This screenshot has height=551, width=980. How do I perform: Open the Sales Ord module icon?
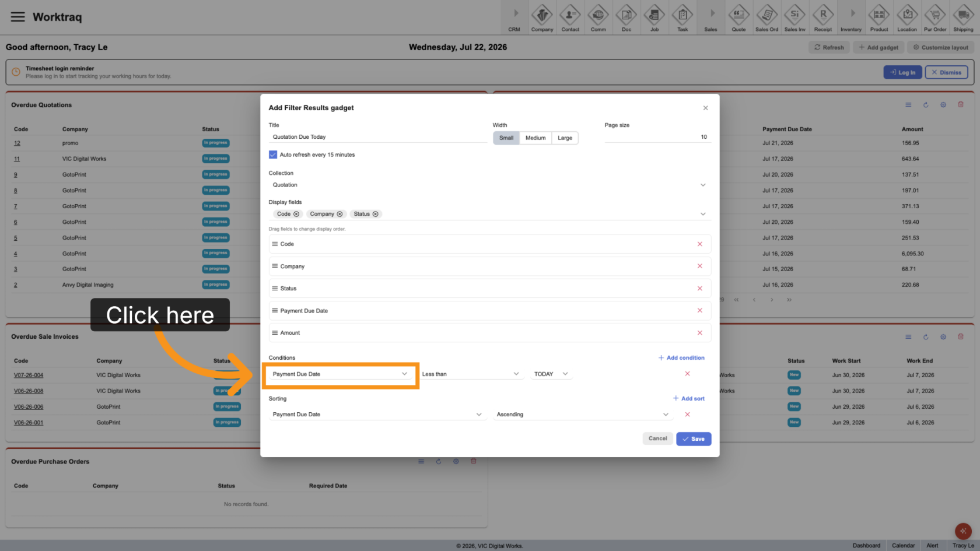coord(766,17)
